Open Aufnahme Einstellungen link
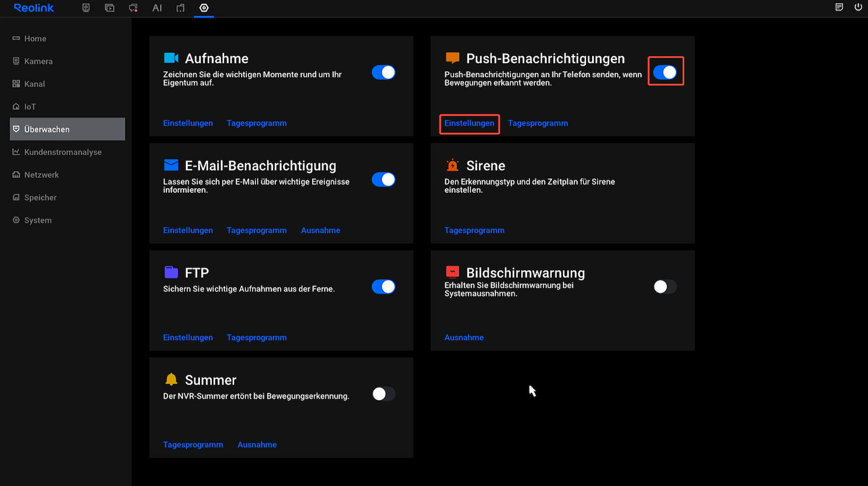The height and width of the screenshot is (486, 868). (x=188, y=123)
